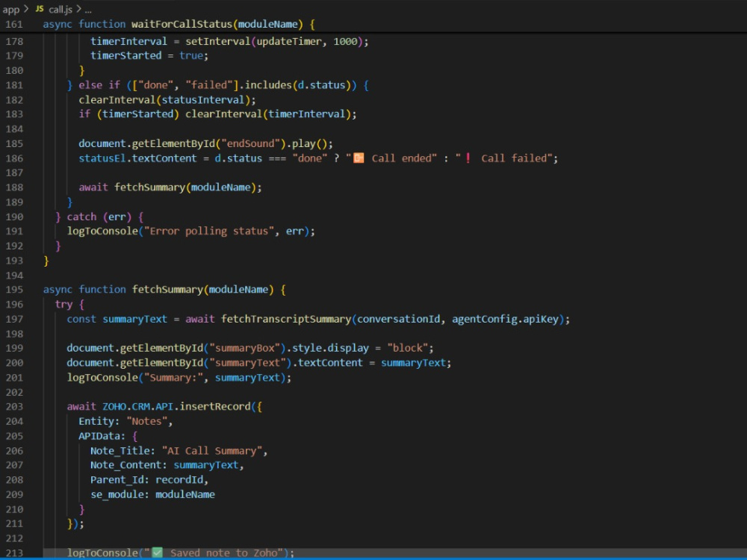Click the catch keyword on line 190
The image size is (747, 560).
(x=81, y=217)
